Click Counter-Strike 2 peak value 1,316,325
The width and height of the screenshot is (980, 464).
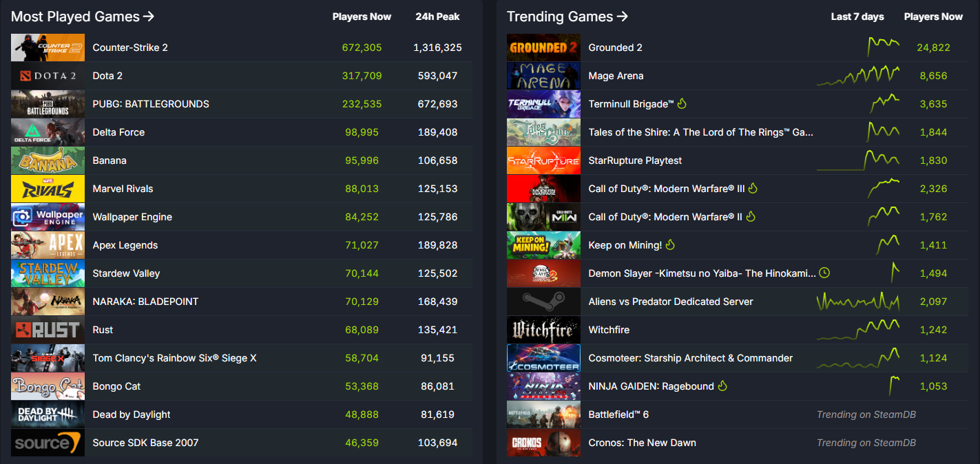point(437,48)
